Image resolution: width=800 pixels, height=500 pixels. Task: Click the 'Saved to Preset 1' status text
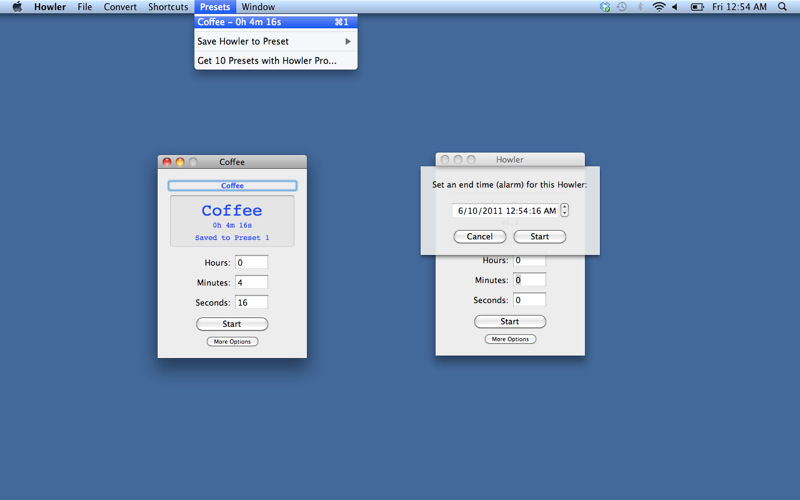click(232, 238)
